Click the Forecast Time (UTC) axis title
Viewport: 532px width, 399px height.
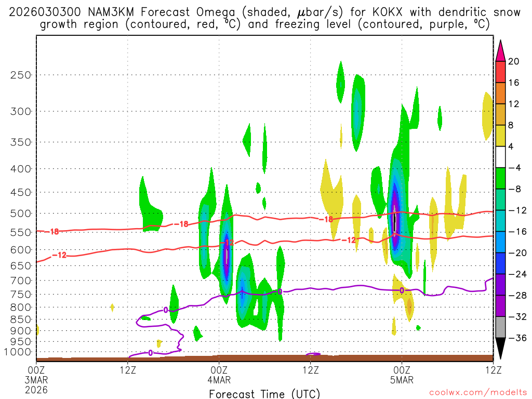[x=264, y=394]
